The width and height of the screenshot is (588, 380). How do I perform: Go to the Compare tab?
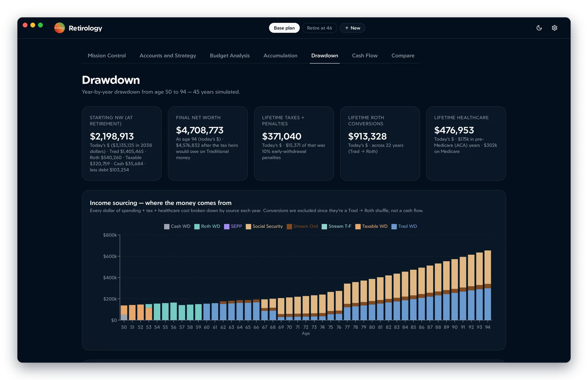click(x=403, y=55)
